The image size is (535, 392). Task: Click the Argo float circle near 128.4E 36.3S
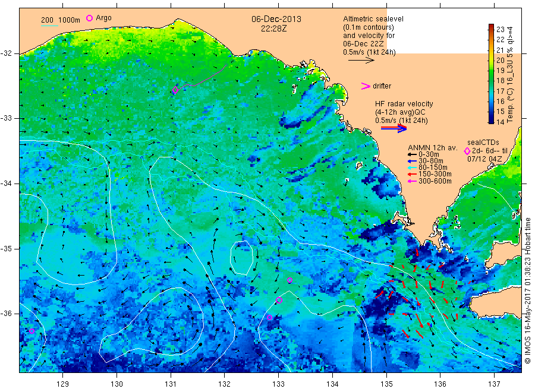(32, 331)
